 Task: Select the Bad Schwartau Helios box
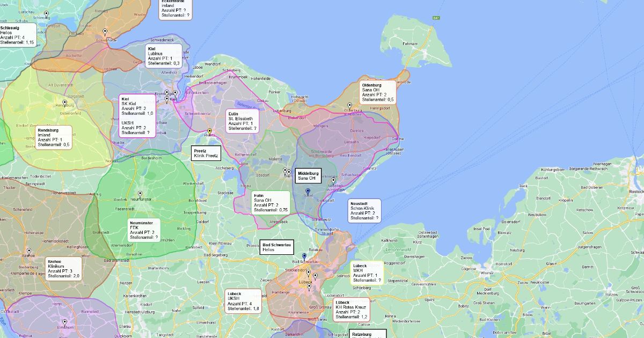pyautogui.click(x=277, y=247)
